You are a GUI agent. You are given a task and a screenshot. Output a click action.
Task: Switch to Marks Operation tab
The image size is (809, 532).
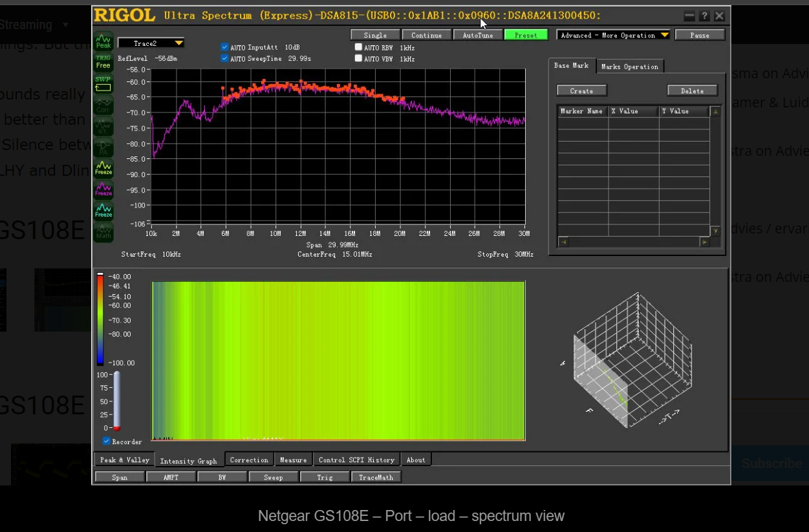[630, 67]
